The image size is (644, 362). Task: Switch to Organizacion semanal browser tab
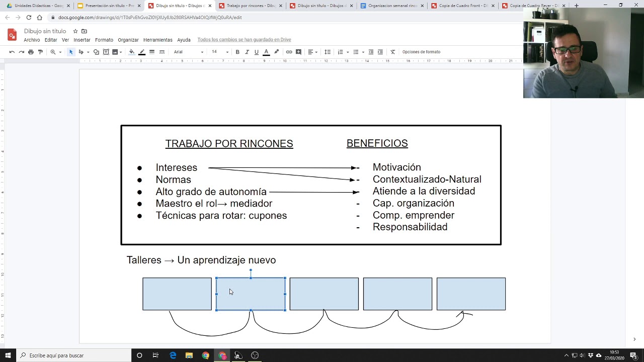point(391,6)
